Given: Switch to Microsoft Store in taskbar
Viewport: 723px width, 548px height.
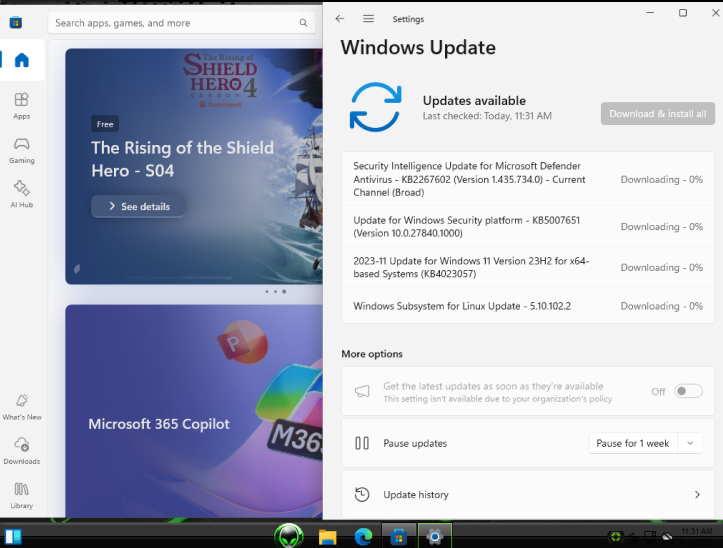Looking at the screenshot, I should 399,537.
